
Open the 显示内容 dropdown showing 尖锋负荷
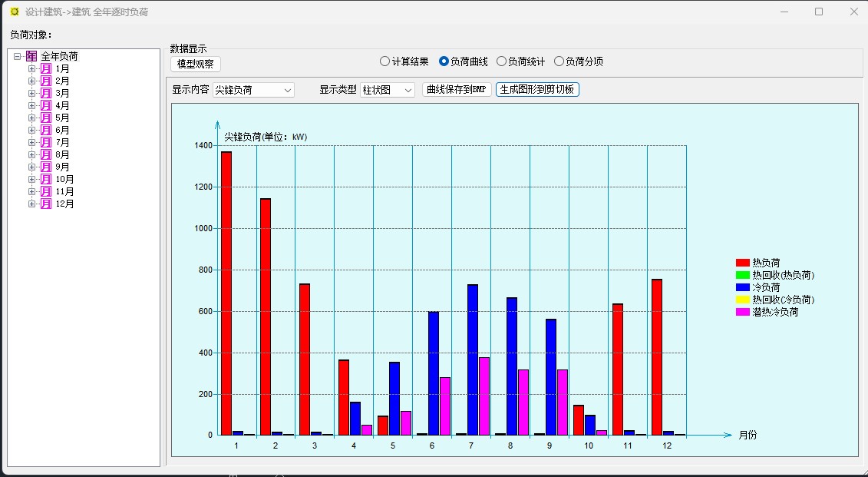(253, 90)
